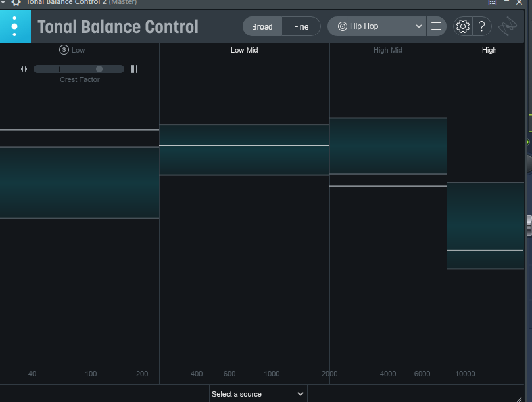The image size is (532, 402).
Task: Click the high crest factor bars icon
Action: [x=133, y=69]
